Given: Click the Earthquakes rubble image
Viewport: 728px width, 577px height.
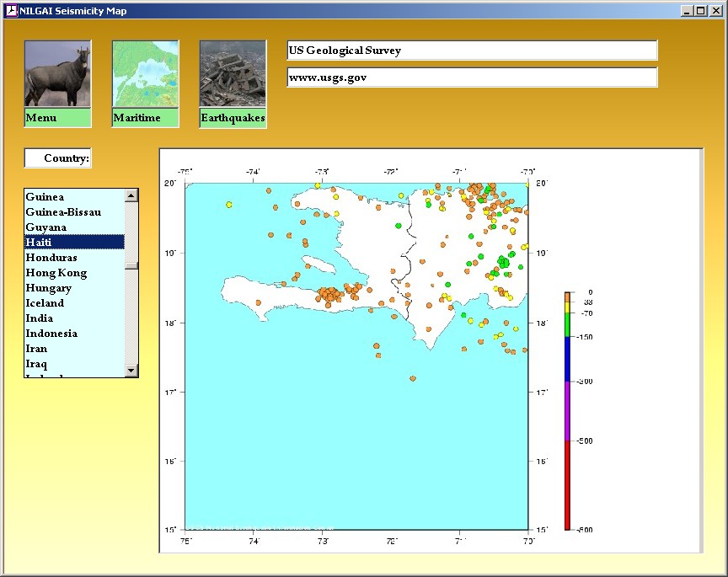Looking at the screenshot, I should [x=233, y=74].
